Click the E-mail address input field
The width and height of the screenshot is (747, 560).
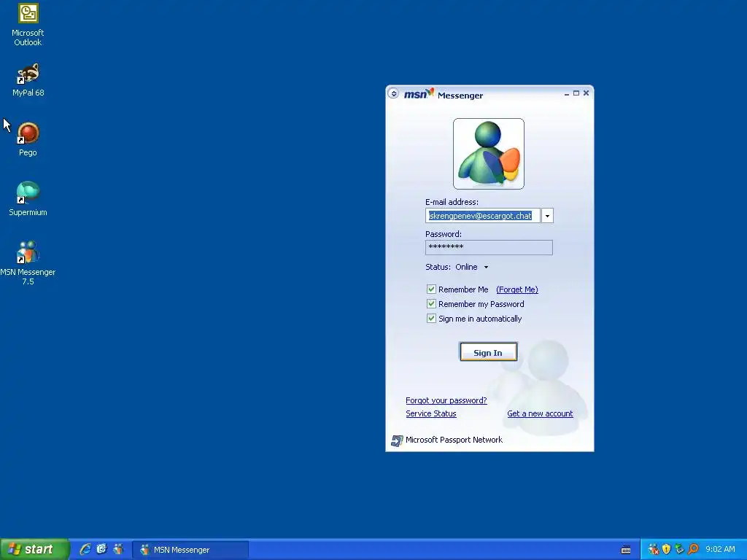click(483, 216)
